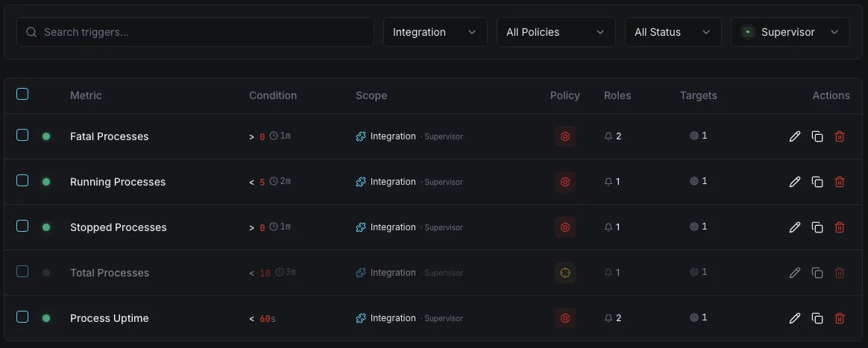Click the Actions column header
This screenshot has width=868, height=348.
[x=831, y=95]
